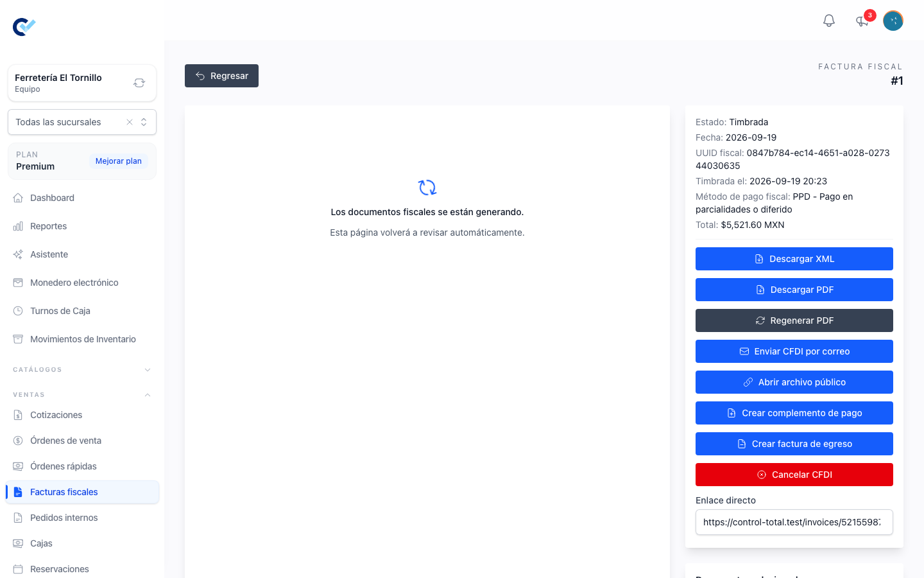
Task: Click the Monedero electrónico wallet icon
Action: 18,283
